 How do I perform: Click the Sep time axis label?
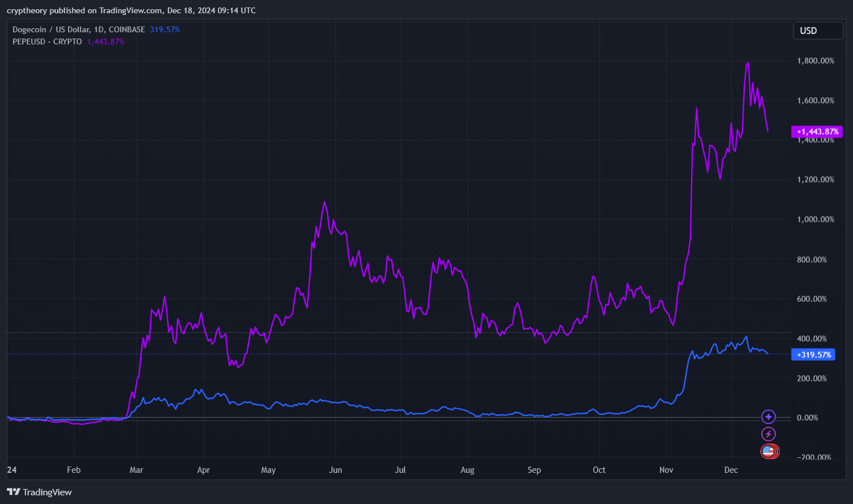click(534, 470)
